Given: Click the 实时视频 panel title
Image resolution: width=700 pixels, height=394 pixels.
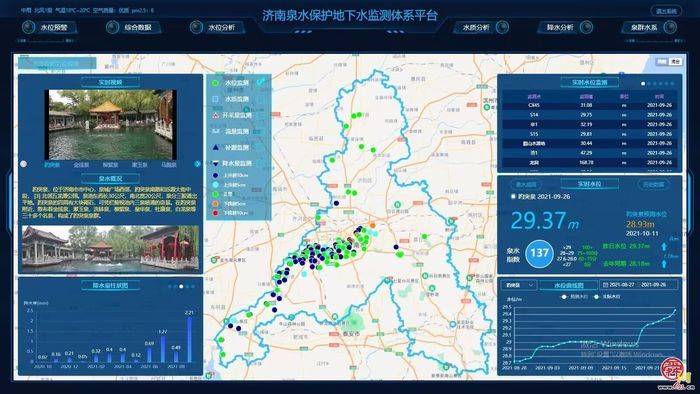Looking at the screenshot, I should pos(110,82).
